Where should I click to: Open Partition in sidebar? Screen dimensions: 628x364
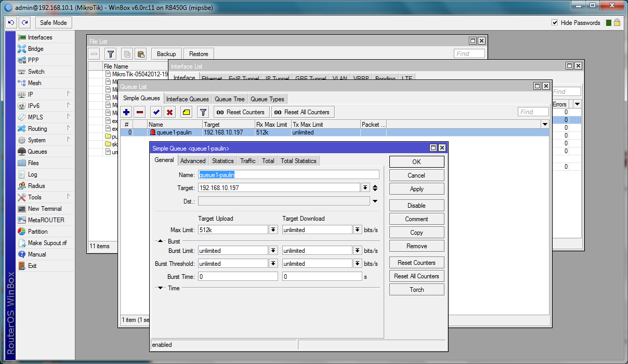(37, 232)
